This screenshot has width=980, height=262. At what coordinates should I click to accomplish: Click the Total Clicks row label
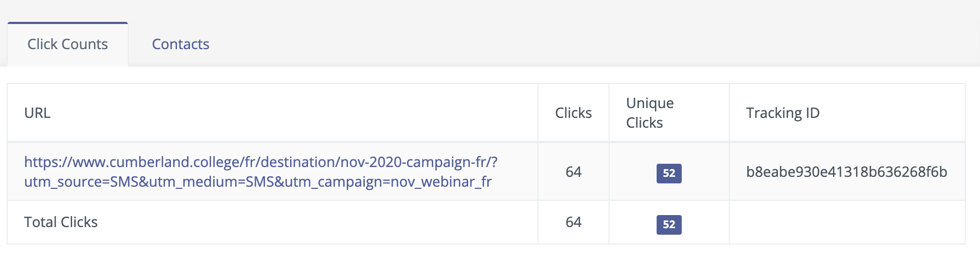(x=61, y=222)
